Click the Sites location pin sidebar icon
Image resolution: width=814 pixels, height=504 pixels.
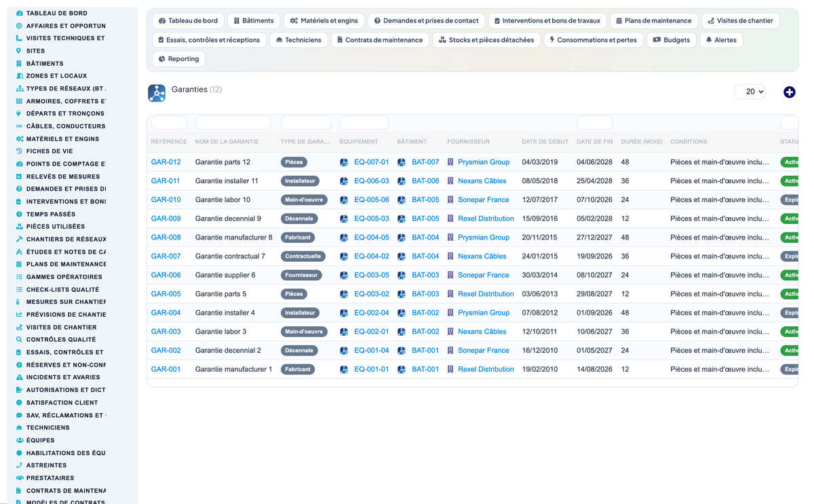click(19, 51)
